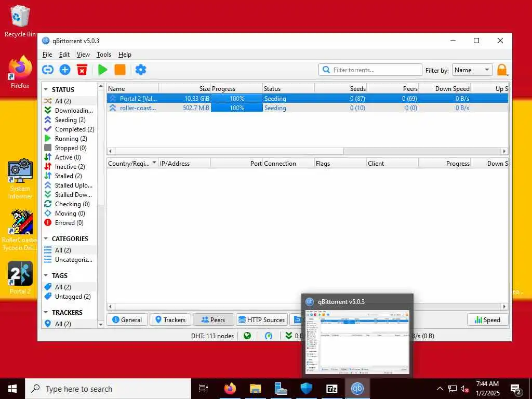Collapse the CATEGORIES section
This screenshot has width=532, height=399.
click(x=46, y=238)
